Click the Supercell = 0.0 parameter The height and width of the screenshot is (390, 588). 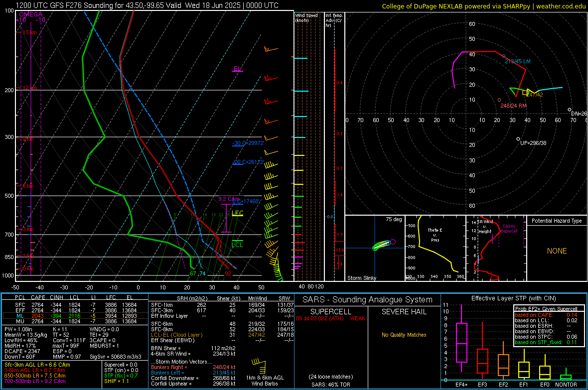coord(121,365)
